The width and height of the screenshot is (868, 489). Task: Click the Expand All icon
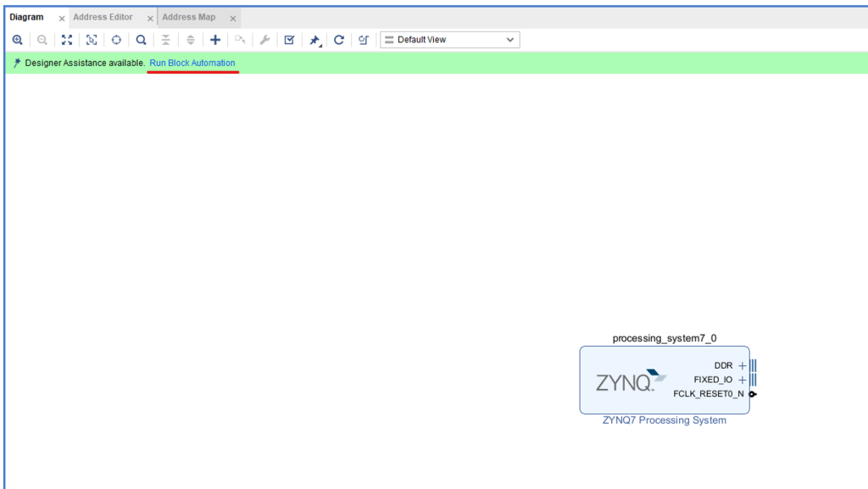(x=191, y=40)
